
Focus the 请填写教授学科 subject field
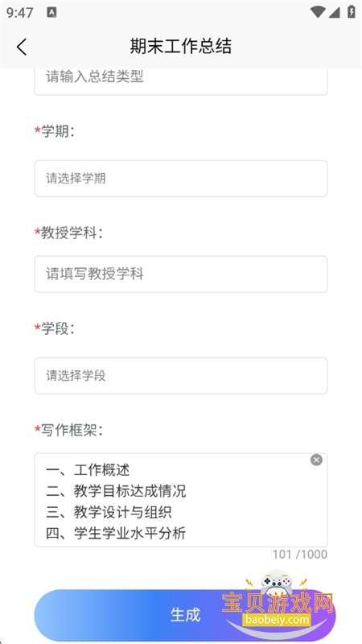[x=180, y=275]
